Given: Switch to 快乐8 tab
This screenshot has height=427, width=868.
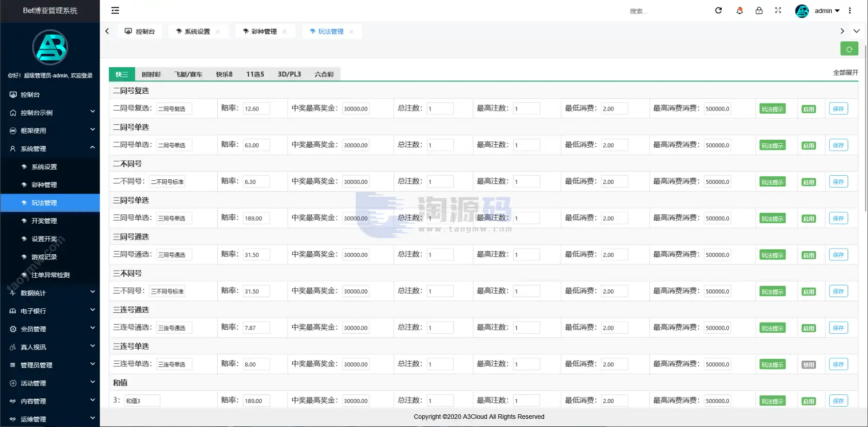Looking at the screenshot, I should point(224,74).
